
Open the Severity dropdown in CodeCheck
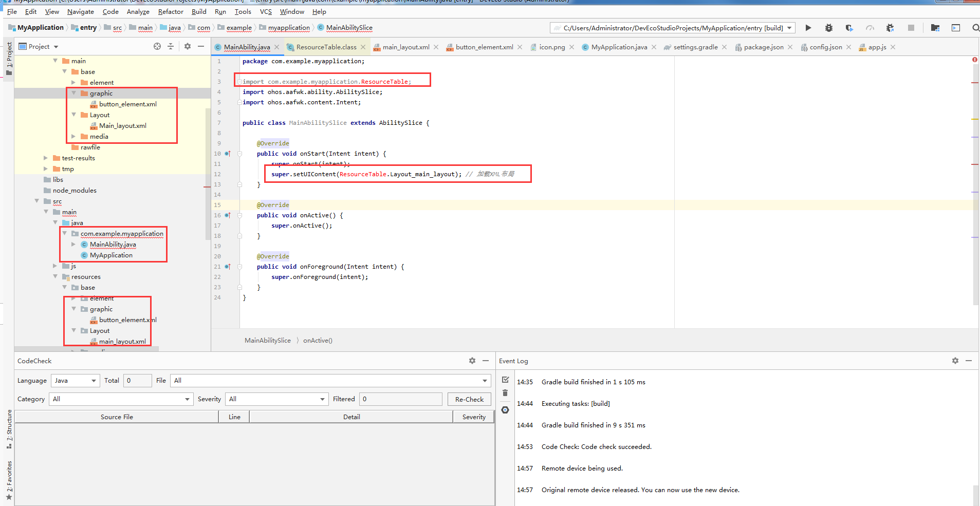pos(276,399)
